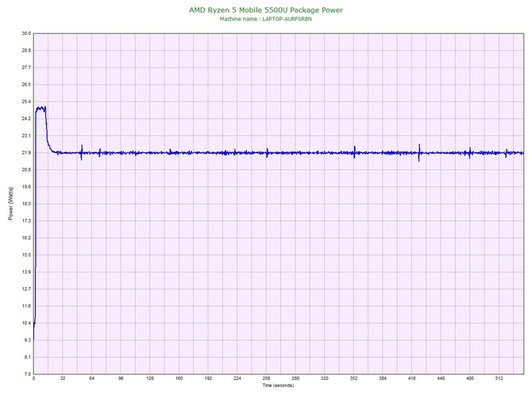This screenshot has height=399, width=532.
Task: Click the initial power plateau peak near 25 watts
Action: [x=40, y=109]
